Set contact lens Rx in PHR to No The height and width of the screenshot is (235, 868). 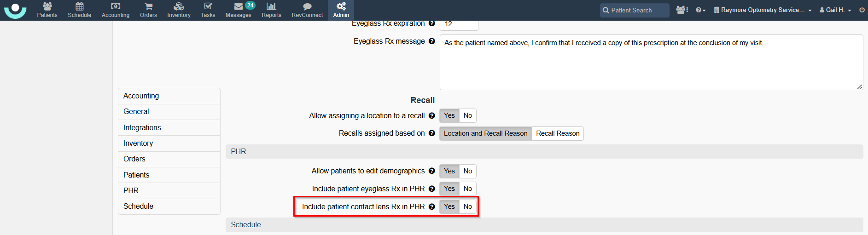point(468,206)
